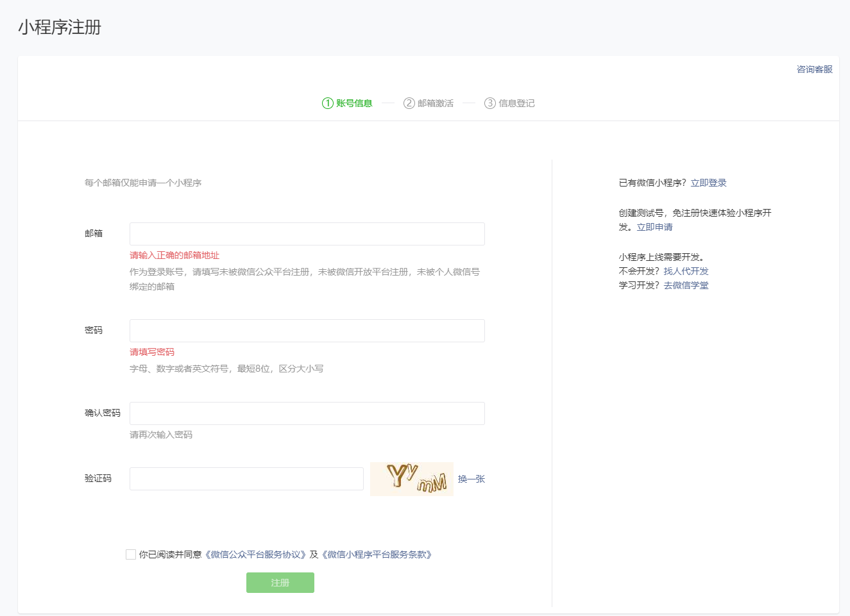
Task: Follow the 立即登录 link
Action: pyautogui.click(x=708, y=183)
